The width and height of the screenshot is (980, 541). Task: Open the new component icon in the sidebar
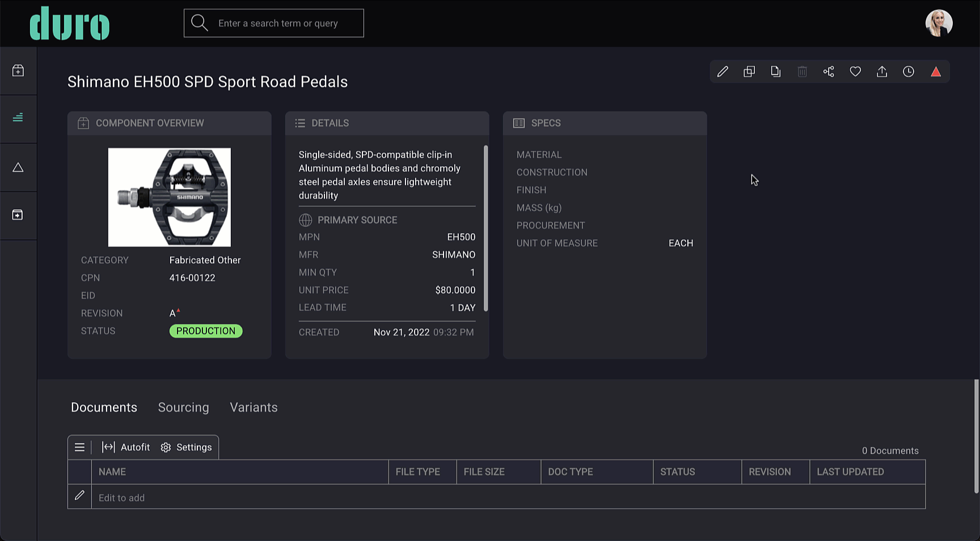point(18,70)
